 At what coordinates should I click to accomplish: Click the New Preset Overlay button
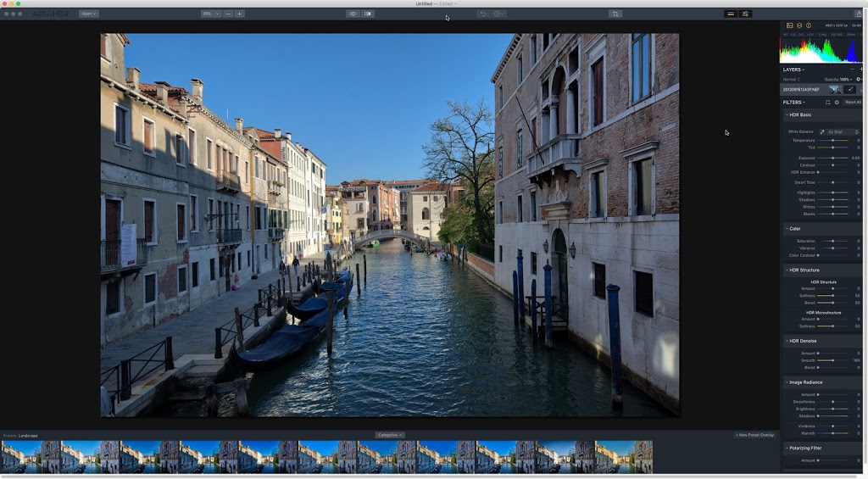[x=754, y=435]
